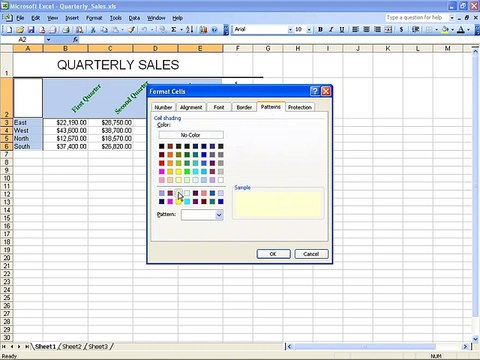
Task: Click the Borders grid icon
Action: coord(429,30)
